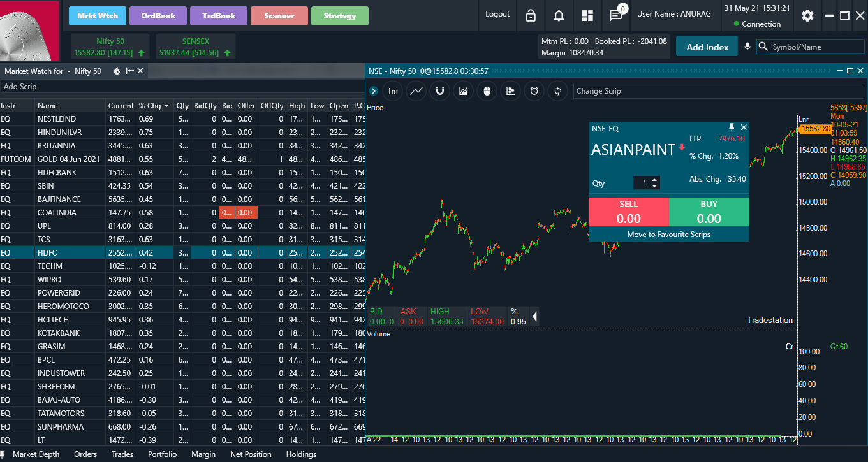Open the lock screen icon
The height and width of the screenshot is (462, 868).
point(531,16)
